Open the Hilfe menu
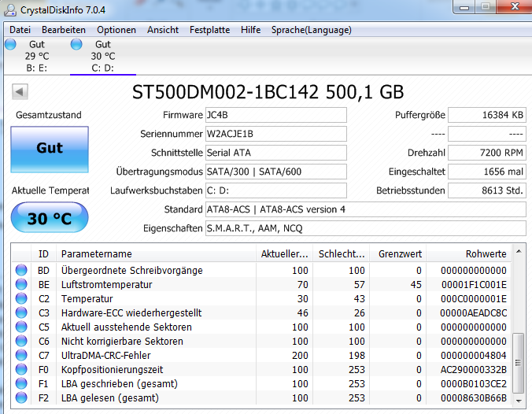 pos(251,30)
